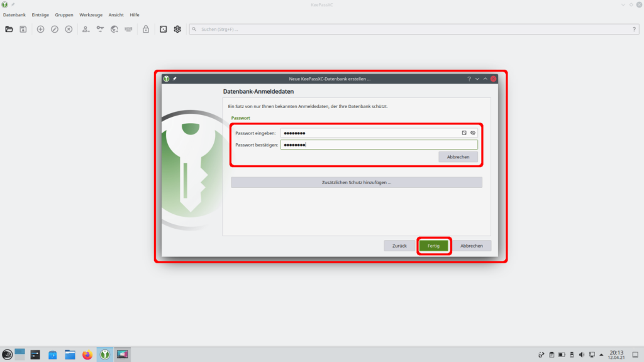Click the lock database padlock icon

(146, 29)
